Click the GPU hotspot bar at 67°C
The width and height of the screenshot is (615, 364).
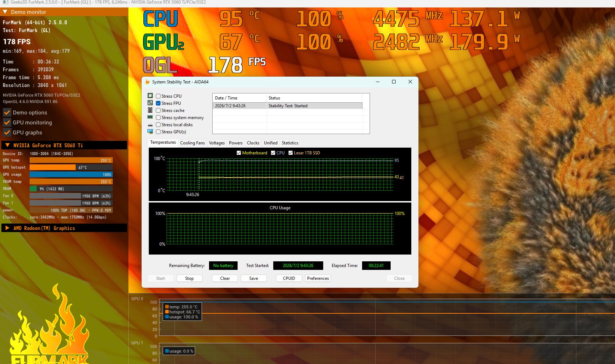pos(71,168)
